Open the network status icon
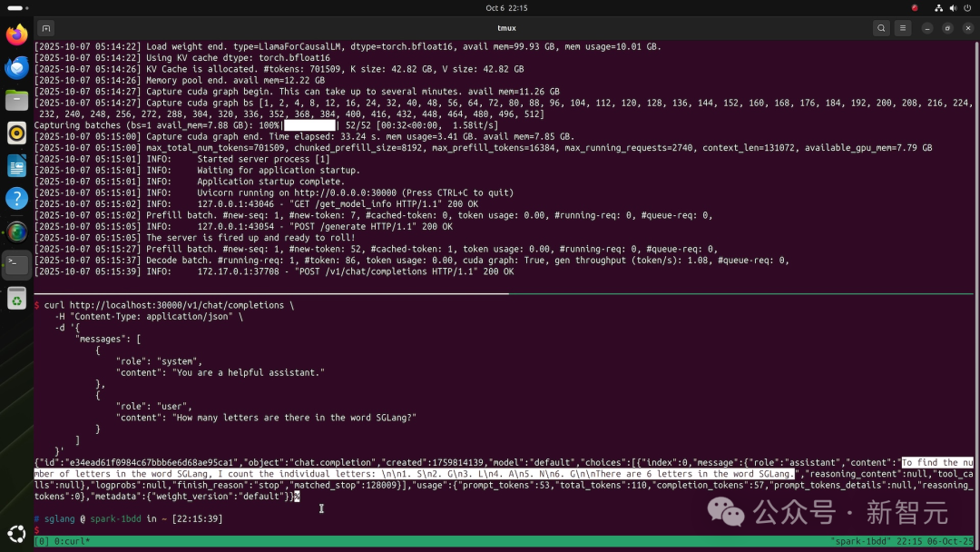This screenshot has width=980, height=552. pos(938,8)
